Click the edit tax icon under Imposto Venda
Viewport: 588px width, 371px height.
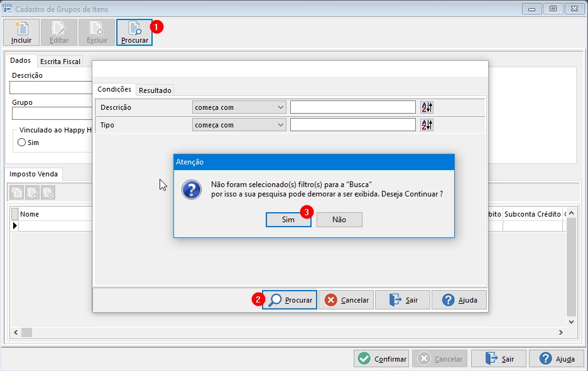coord(32,193)
